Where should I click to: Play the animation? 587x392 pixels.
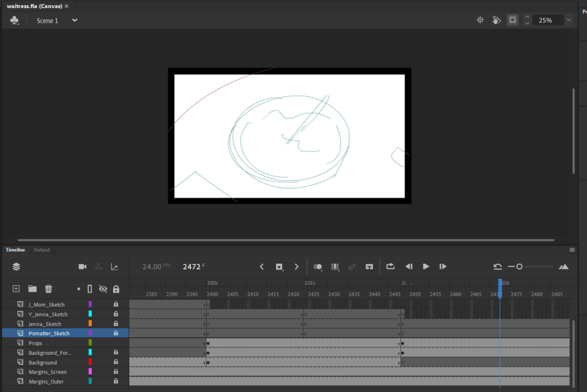pyautogui.click(x=426, y=266)
